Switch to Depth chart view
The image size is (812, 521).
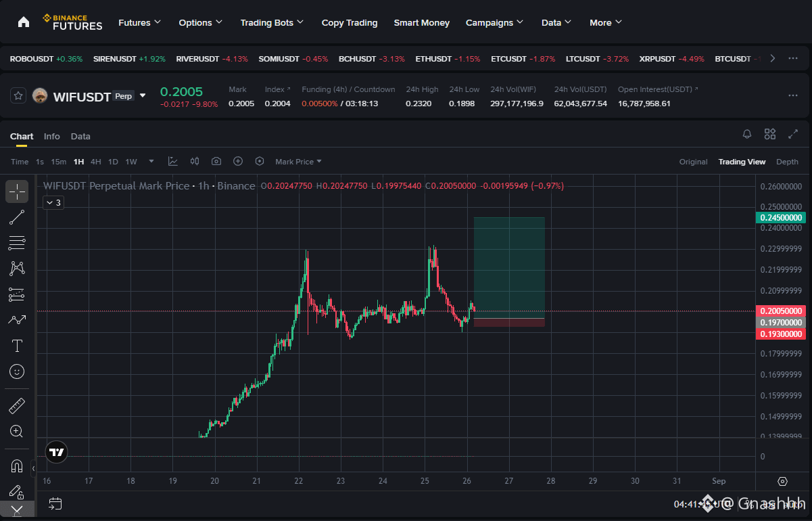(x=787, y=162)
